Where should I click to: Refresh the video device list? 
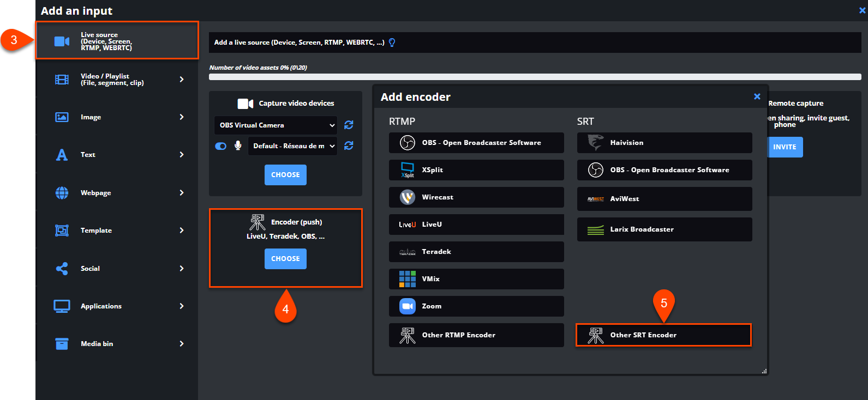click(349, 125)
